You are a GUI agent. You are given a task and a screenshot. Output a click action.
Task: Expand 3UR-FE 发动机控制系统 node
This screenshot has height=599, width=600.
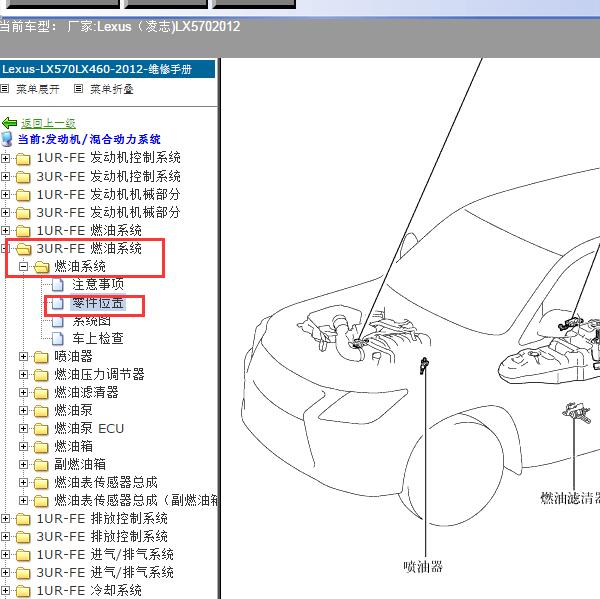point(5,176)
